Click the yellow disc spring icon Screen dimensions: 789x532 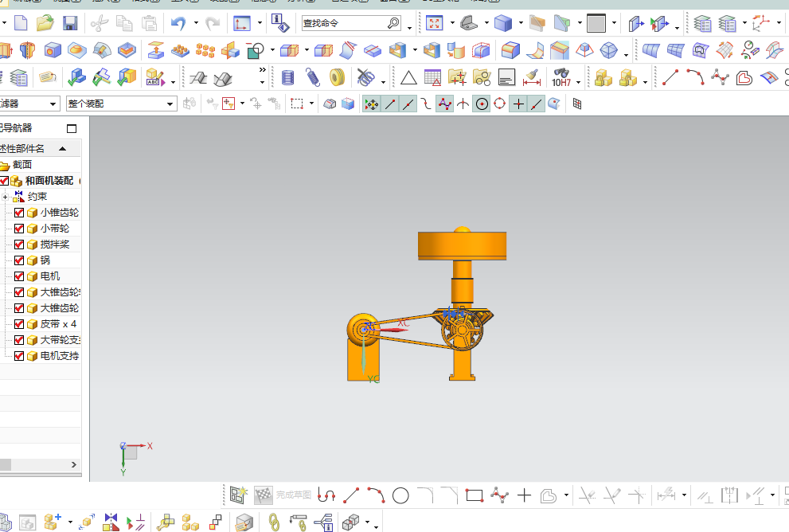(337, 77)
